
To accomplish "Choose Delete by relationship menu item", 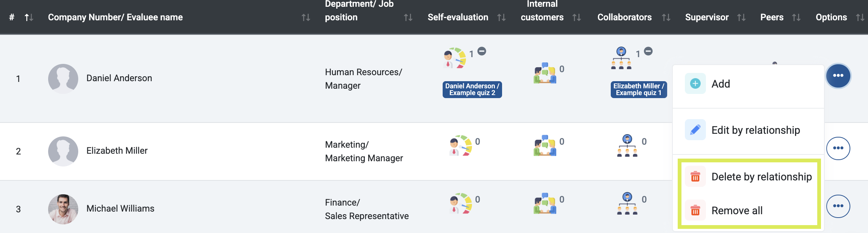I will [761, 177].
